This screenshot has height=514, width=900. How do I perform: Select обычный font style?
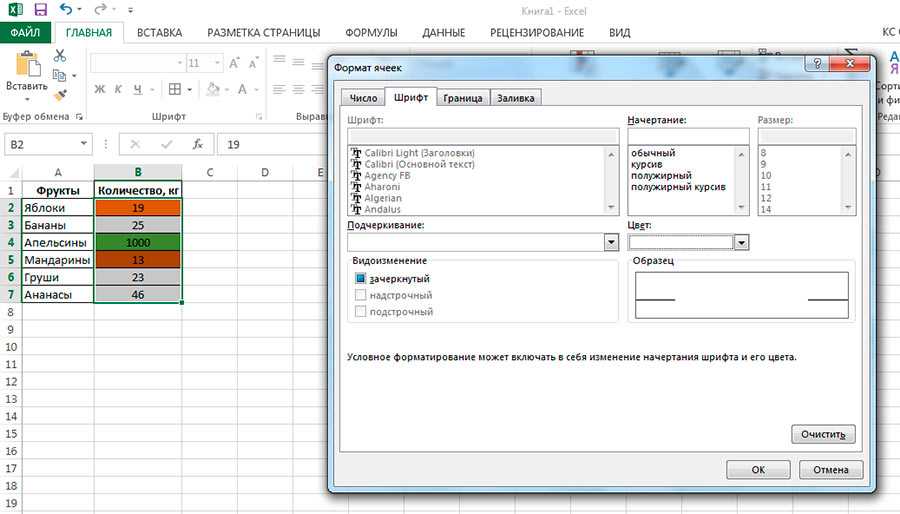click(653, 153)
